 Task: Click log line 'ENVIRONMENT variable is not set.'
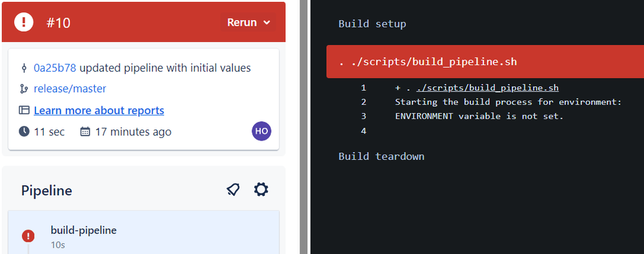tap(479, 116)
